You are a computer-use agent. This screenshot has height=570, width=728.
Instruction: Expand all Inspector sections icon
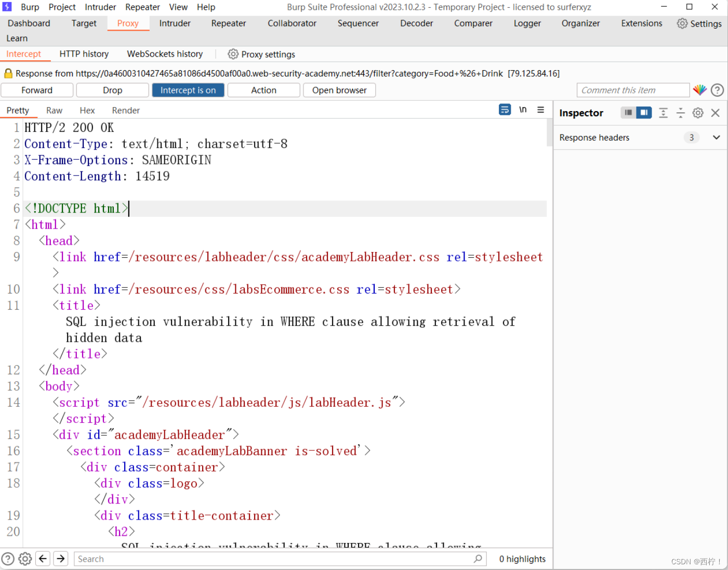coord(663,113)
